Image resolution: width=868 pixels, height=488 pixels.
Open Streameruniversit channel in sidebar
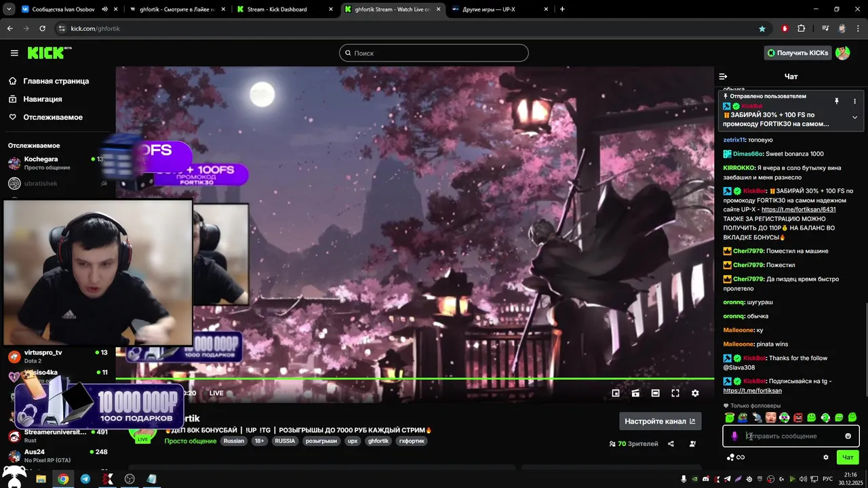[x=57, y=436]
